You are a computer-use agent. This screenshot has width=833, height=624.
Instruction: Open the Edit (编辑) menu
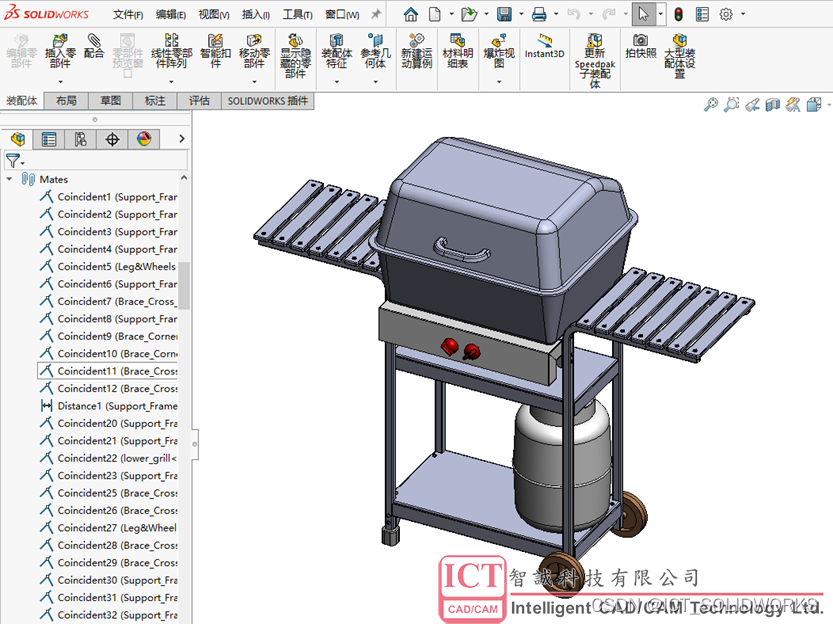tap(171, 15)
